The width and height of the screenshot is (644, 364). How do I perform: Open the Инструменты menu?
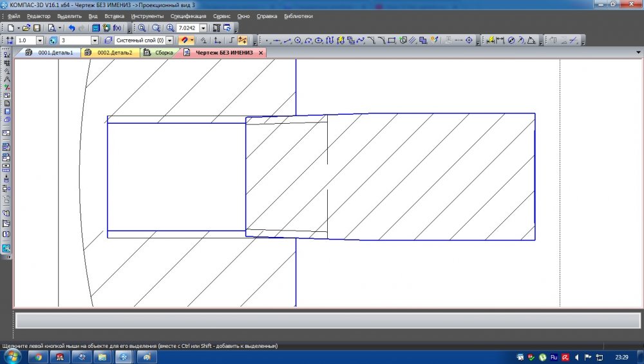pos(147,15)
